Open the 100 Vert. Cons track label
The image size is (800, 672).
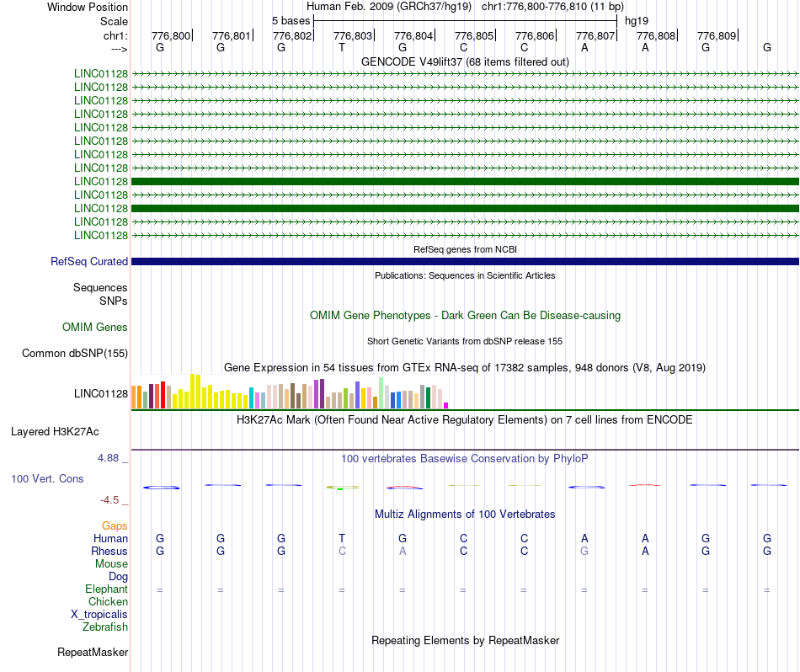pos(48,478)
